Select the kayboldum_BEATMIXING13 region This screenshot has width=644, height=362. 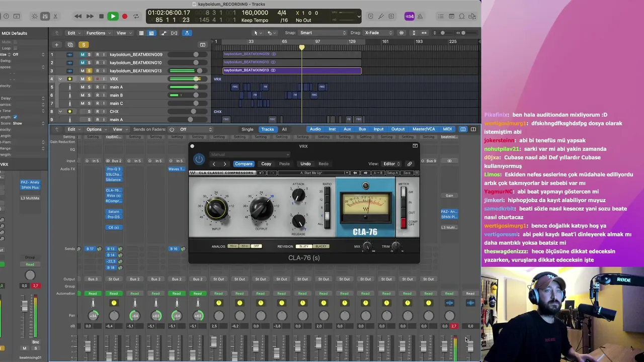coord(292,70)
